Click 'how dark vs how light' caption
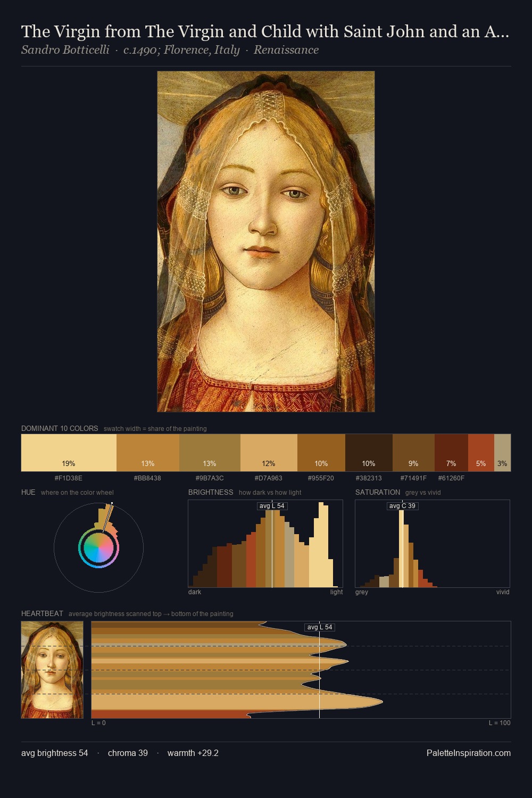The image size is (532, 798). [270, 493]
